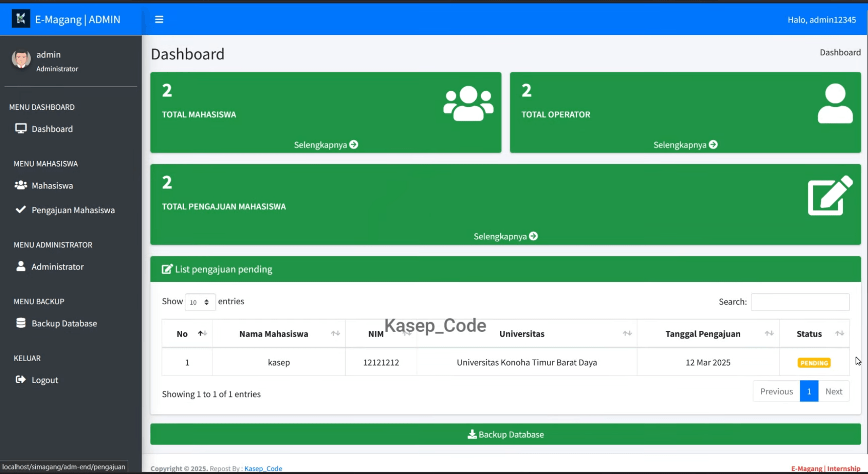The height and width of the screenshot is (474, 868).
Task: Sort table by Tanggal Pengajuan column
Action: pos(708,334)
